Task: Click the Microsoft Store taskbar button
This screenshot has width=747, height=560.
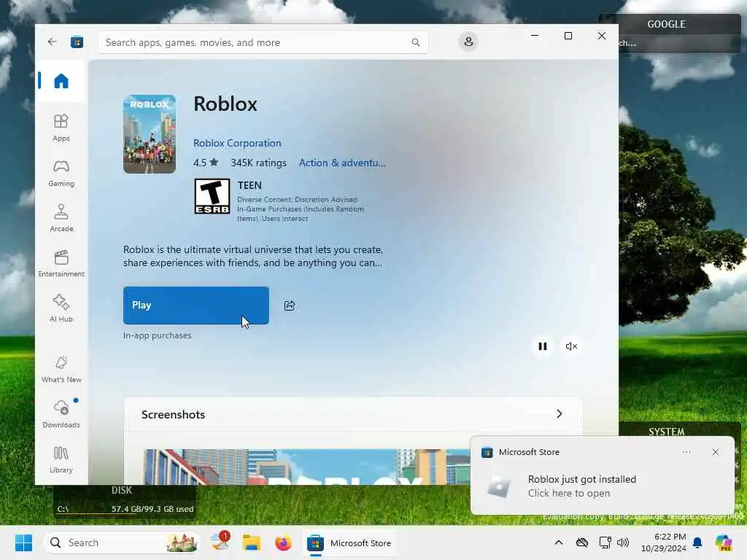Action: coord(349,542)
